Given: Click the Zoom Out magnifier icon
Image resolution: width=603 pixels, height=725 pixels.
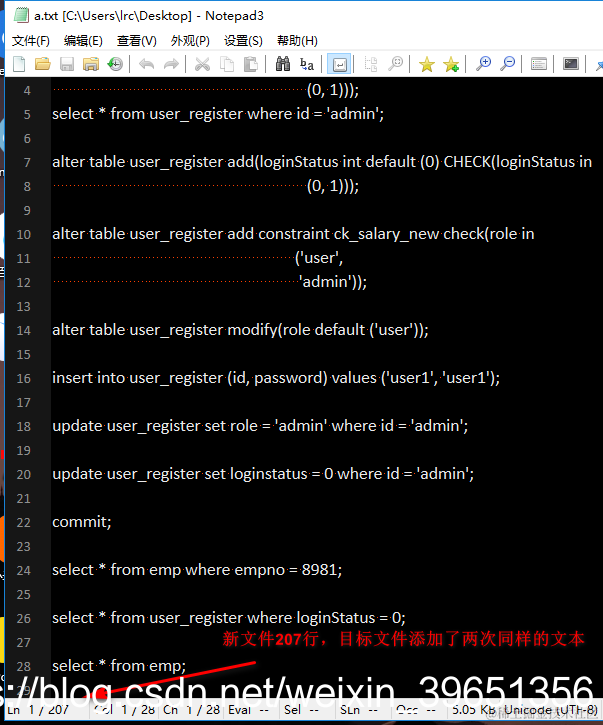Looking at the screenshot, I should coord(507,64).
